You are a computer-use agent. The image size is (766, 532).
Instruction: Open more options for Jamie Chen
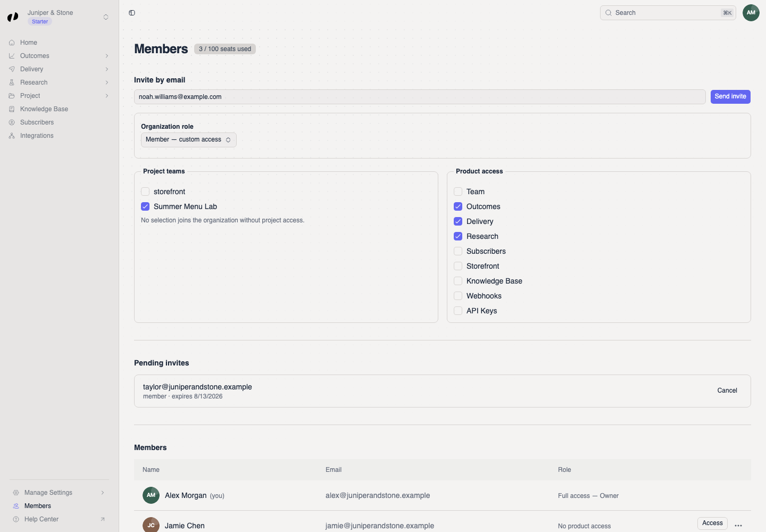tap(738, 526)
